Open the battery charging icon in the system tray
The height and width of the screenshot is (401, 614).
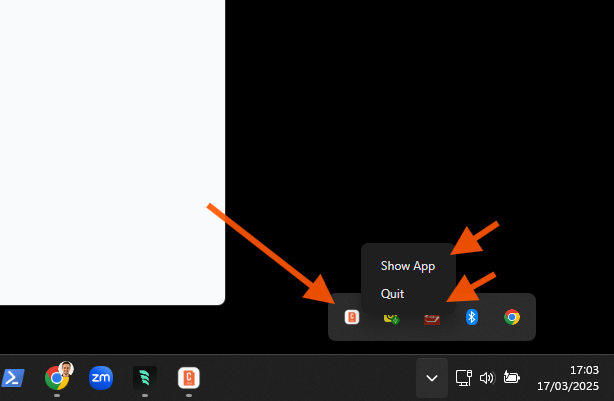pyautogui.click(x=511, y=378)
